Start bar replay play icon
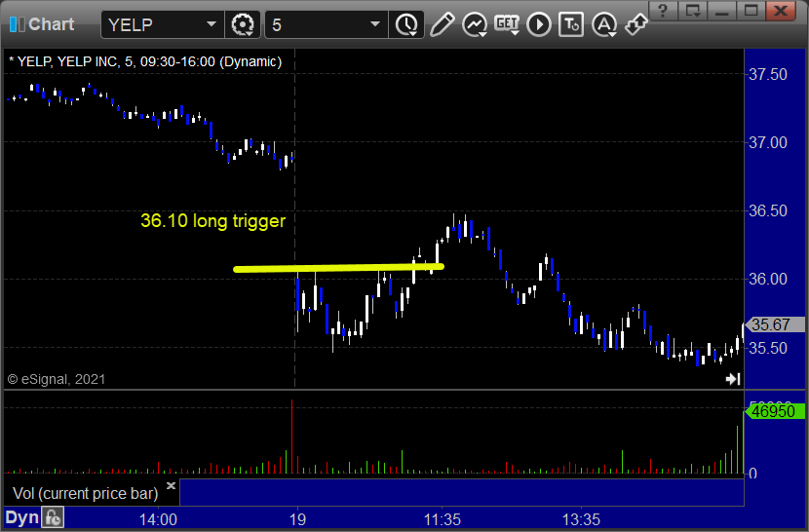 coord(539,24)
